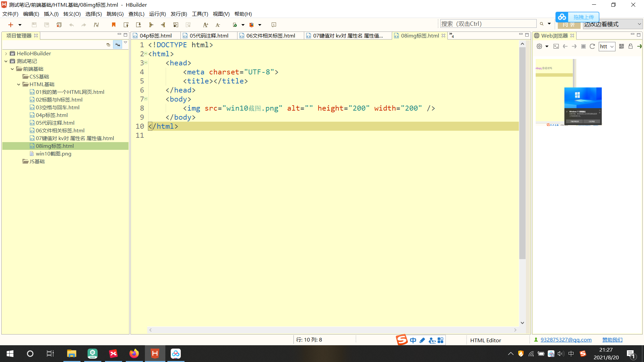644x362 pixels.
Task: Click the Save All icon
Action: [x=47, y=24]
